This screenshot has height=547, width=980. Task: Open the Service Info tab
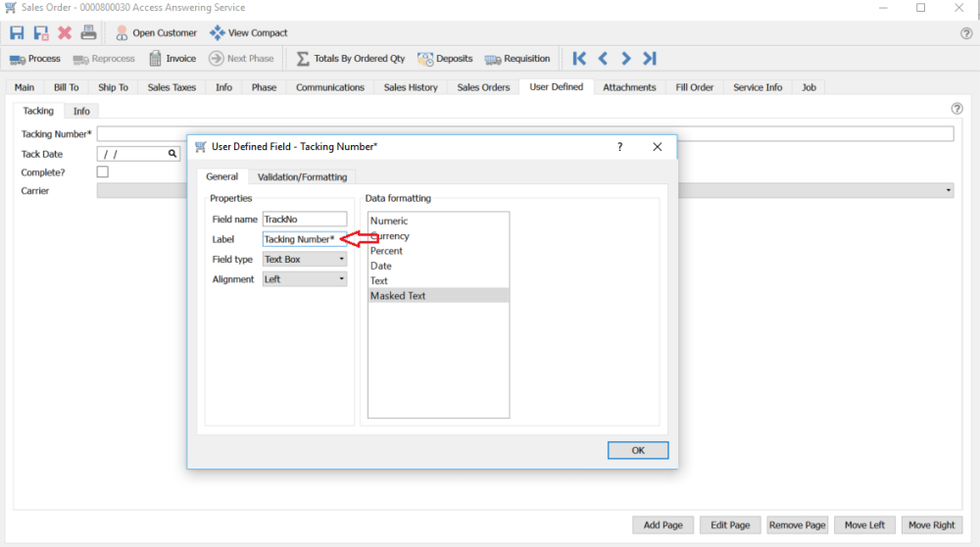coord(758,87)
